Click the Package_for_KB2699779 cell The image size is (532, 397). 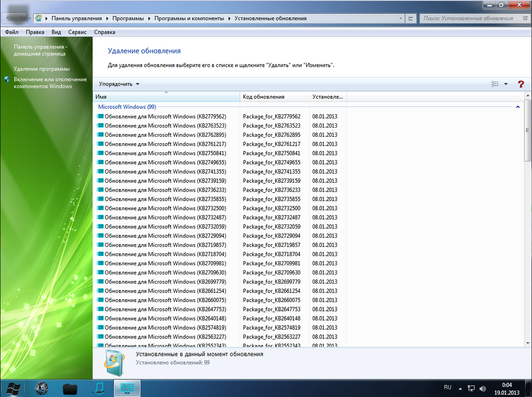tap(272, 282)
